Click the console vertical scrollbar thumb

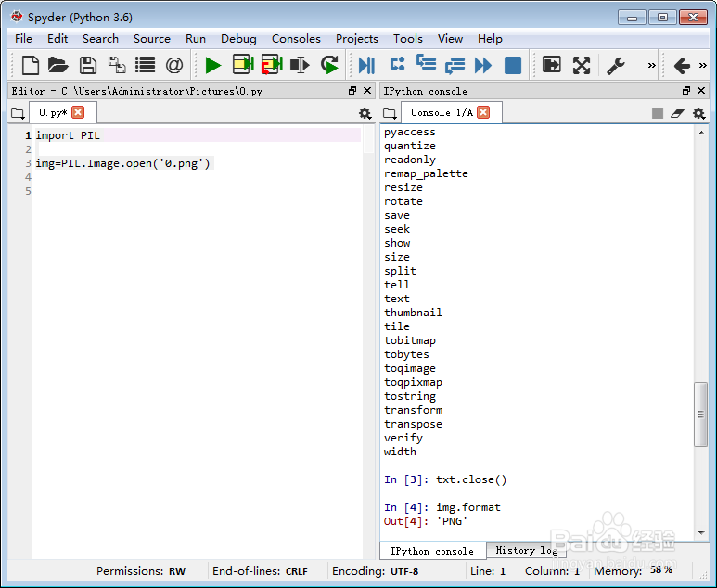[x=700, y=415]
